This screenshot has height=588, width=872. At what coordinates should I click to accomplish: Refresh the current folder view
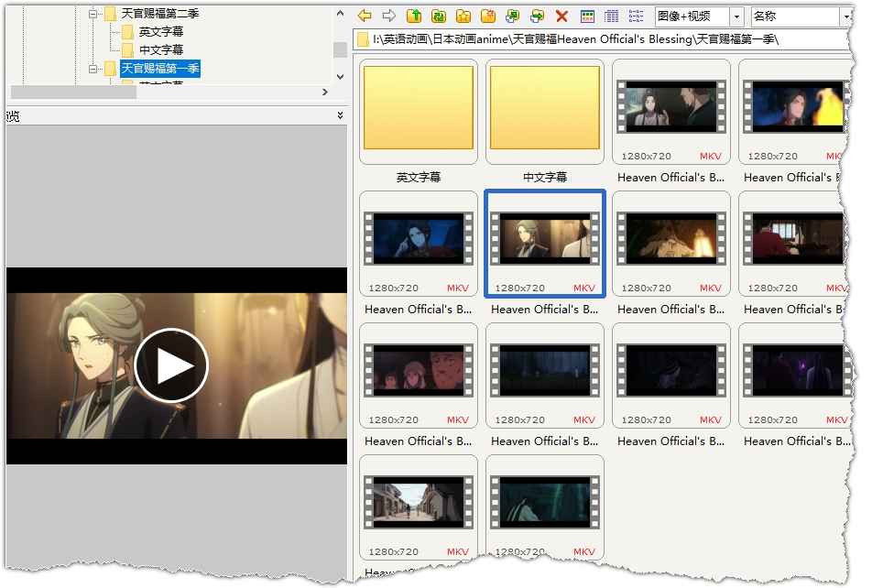click(439, 16)
